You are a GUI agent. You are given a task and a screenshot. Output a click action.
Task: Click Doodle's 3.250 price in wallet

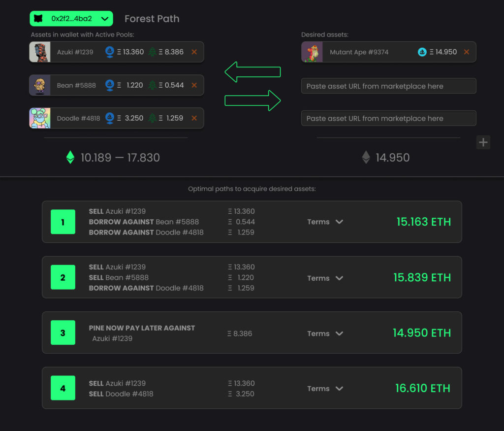click(130, 118)
